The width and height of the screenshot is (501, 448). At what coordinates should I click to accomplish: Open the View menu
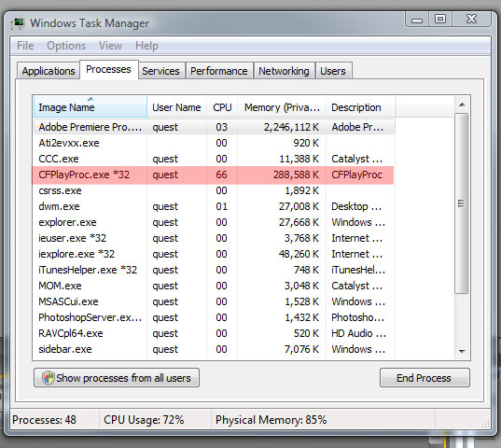tap(110, 46)
